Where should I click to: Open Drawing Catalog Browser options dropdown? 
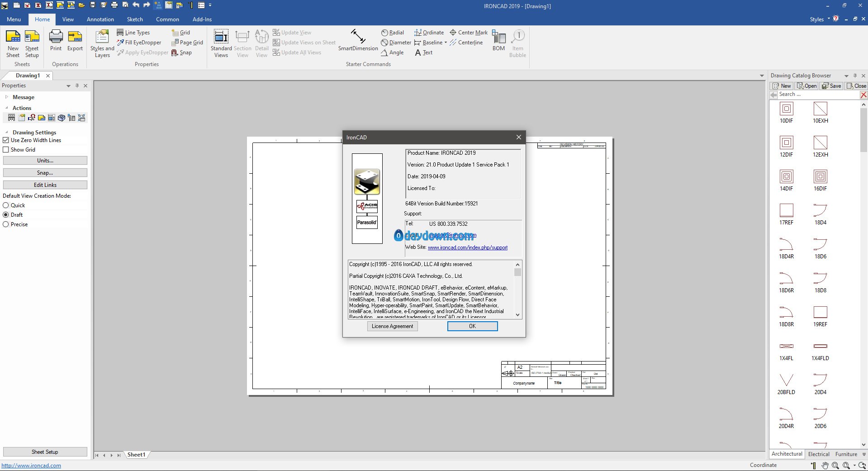click(x=846, y=76)
